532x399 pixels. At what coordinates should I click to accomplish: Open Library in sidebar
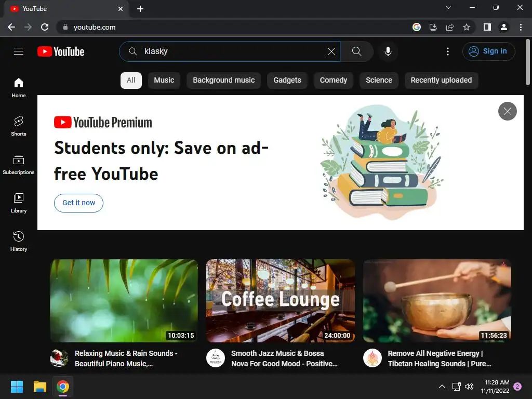19,203
